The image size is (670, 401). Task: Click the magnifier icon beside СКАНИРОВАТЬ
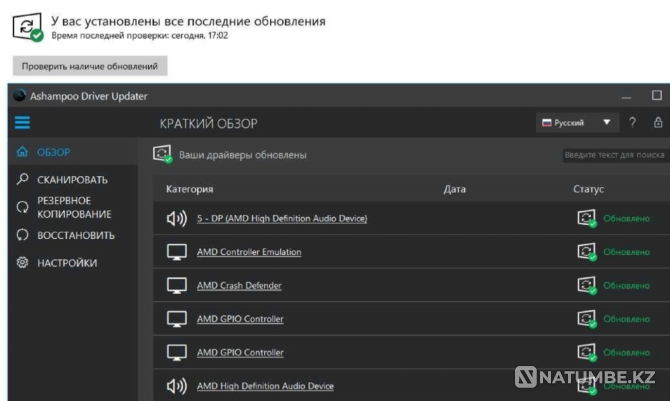(22, 179)
